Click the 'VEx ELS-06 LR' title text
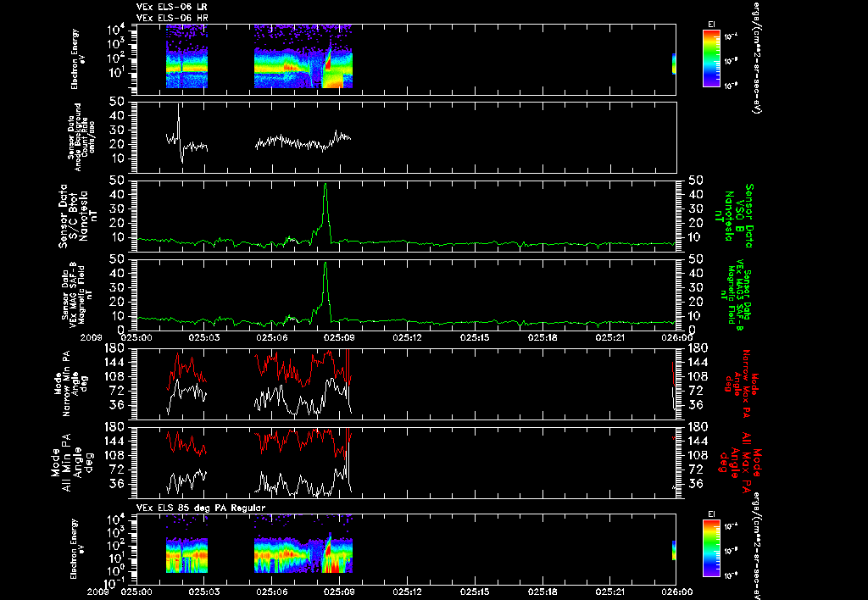 click(172, 7)
